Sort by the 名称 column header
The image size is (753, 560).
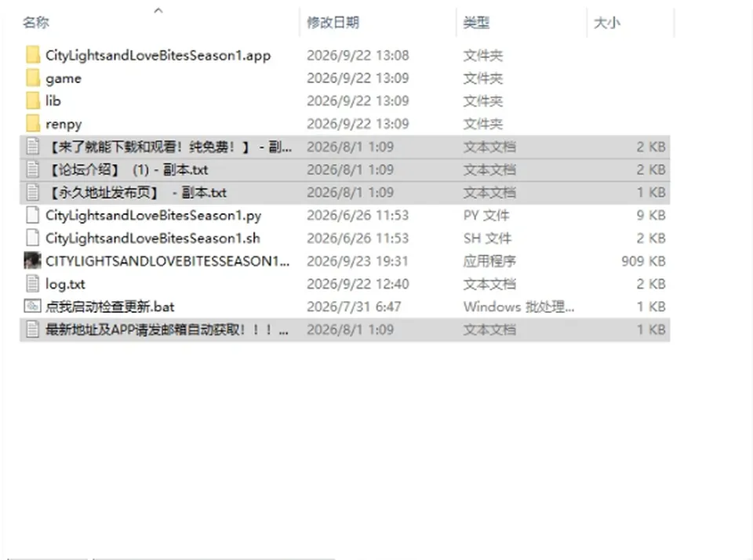(36, 23)
